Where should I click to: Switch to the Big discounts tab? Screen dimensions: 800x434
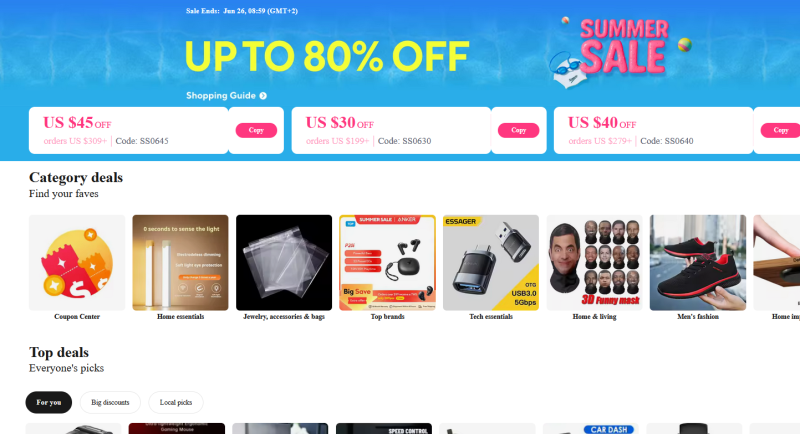[x=110, y=402]
